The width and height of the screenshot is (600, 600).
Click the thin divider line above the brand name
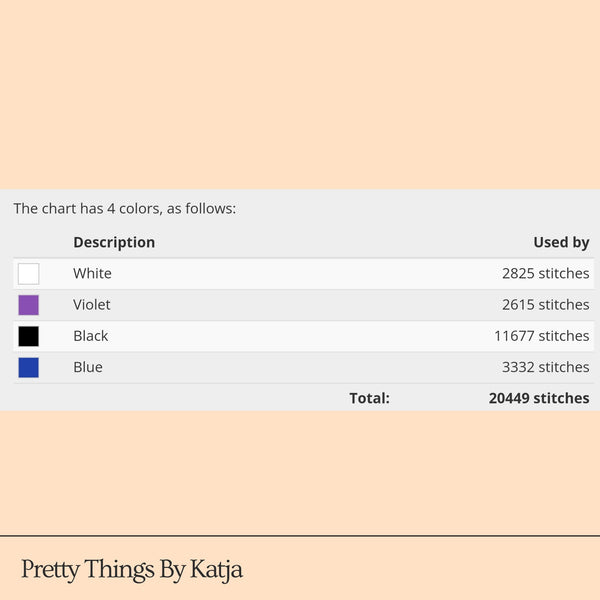point(300,536)
